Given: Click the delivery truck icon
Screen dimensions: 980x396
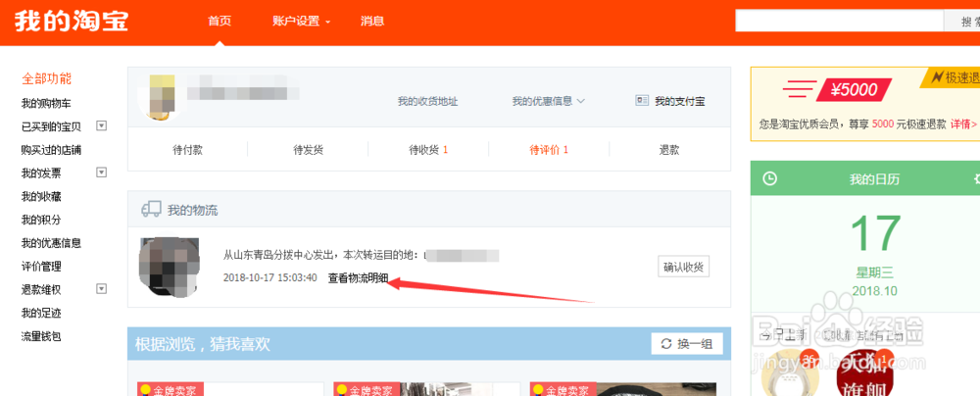Looking at the screenshot, I should 151,210.
